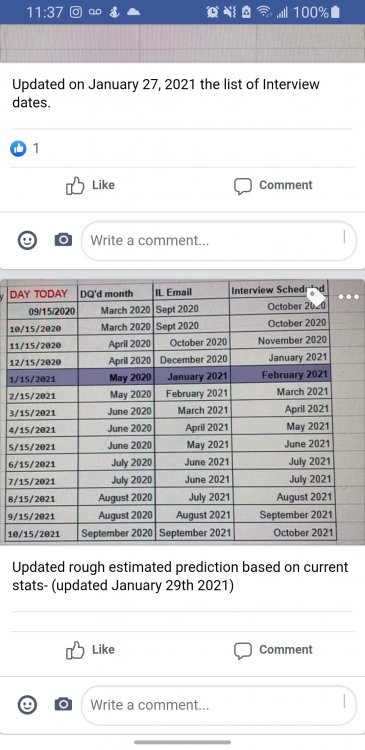The width and height of the screenshot is (365, 750).
Task: Open the interview schedule table photo
Action: click(182, 412)
